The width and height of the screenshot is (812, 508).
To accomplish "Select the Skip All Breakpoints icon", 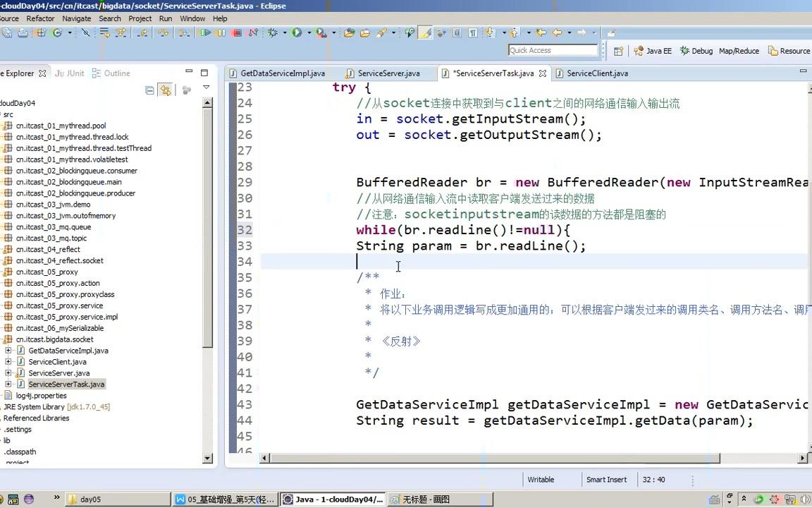I will pos(85,33).
